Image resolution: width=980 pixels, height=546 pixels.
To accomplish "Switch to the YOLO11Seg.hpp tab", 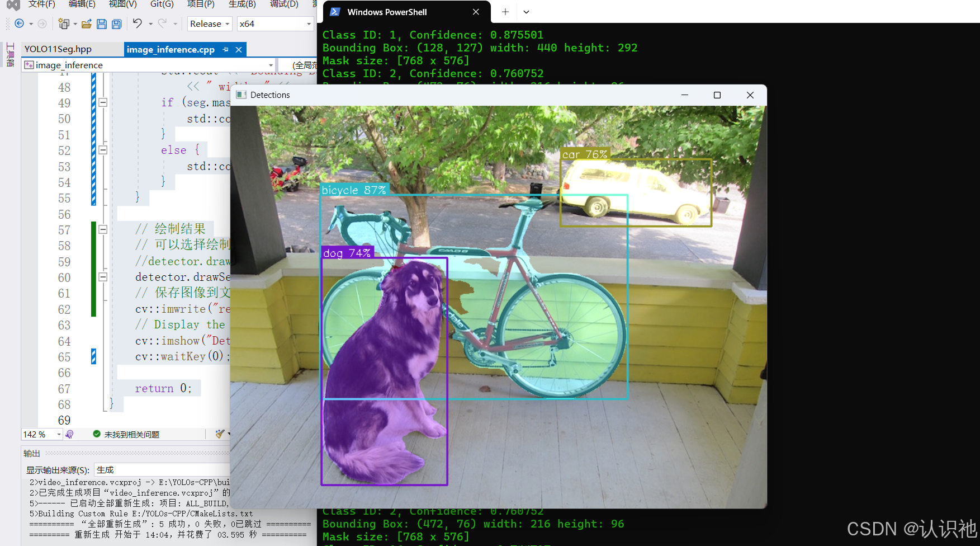I will [58, 49].
